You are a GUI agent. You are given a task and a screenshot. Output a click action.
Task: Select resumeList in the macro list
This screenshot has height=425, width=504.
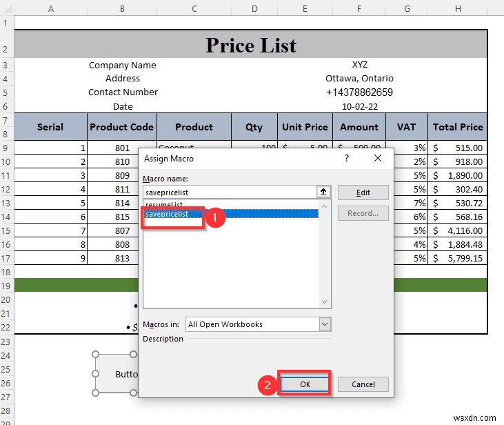(x=231, y=205)
